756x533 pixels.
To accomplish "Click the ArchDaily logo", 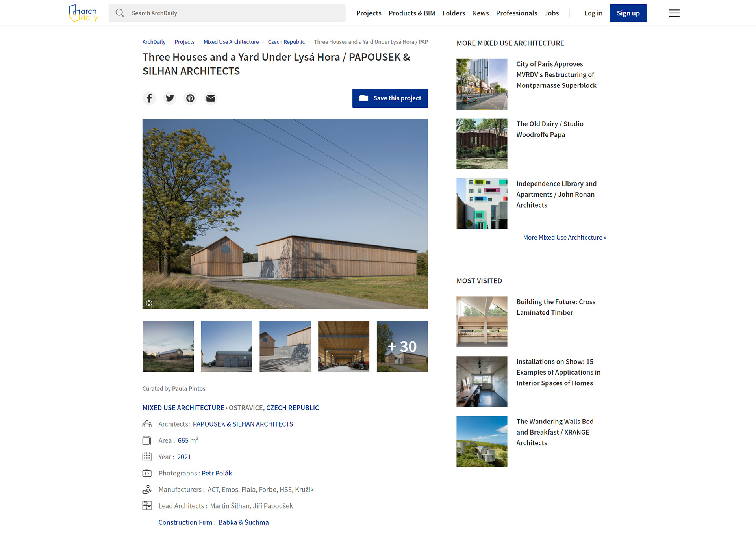I will pyautogui.click(x=83, y=13).
